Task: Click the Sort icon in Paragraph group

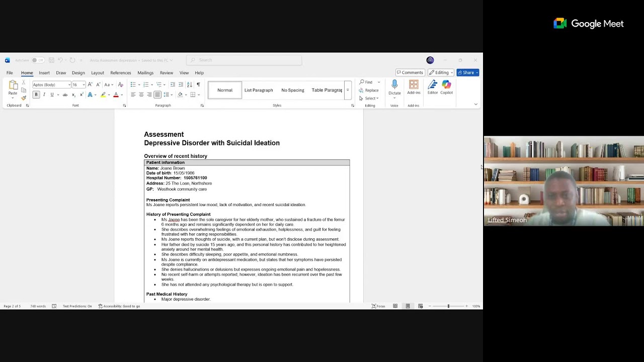Action: point(189,84)
